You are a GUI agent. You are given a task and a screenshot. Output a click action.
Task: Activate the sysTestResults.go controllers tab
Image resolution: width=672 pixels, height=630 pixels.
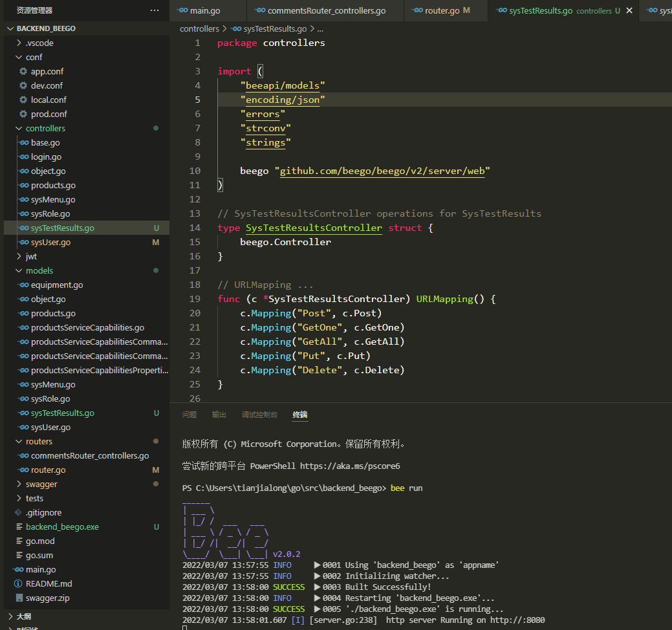click(x=557, y=11)
